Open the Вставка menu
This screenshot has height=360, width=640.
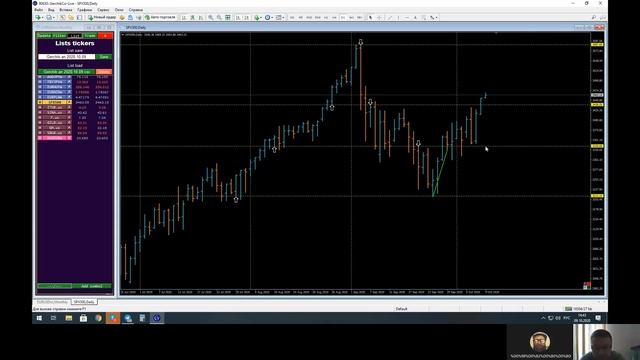(66, 9)
